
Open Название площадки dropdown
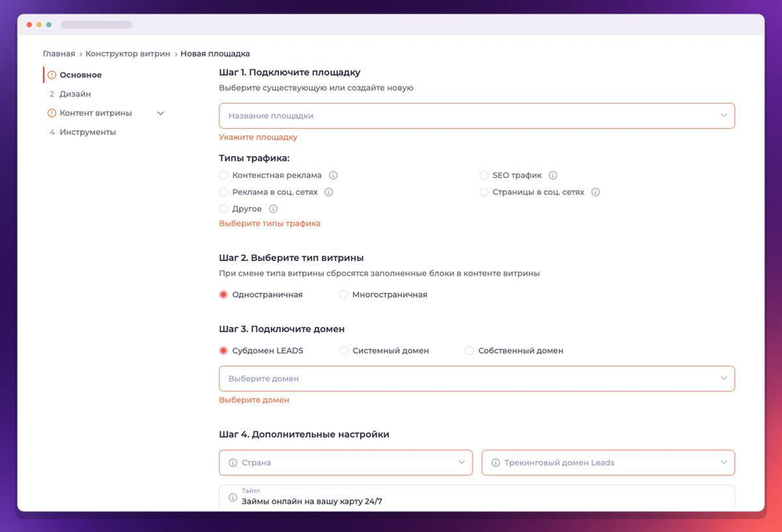477,116
